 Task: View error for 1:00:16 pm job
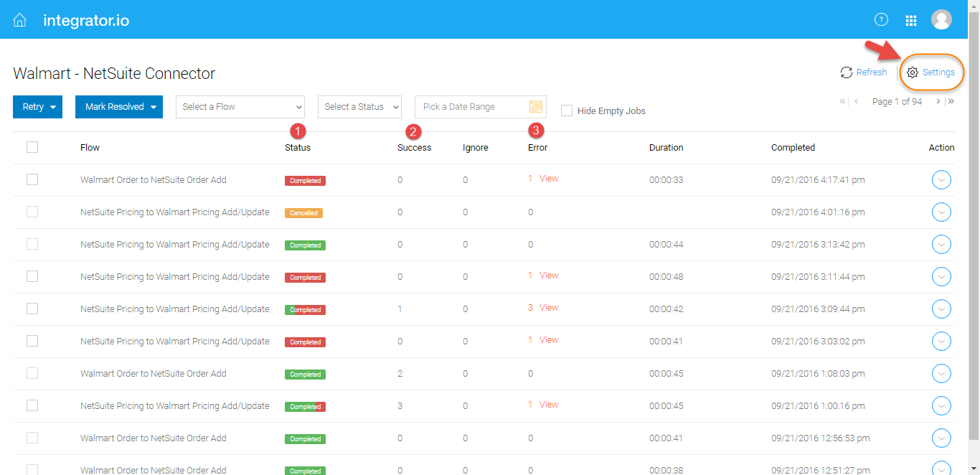point(549,405)
